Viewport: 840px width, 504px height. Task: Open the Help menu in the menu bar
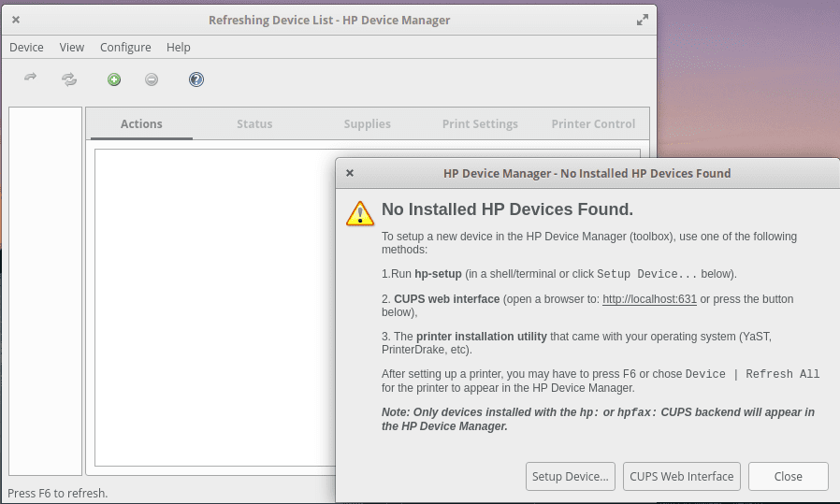(179, 47)
